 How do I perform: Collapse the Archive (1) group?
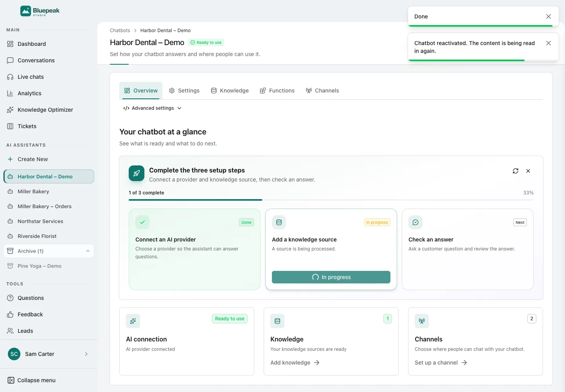[49, 251]
